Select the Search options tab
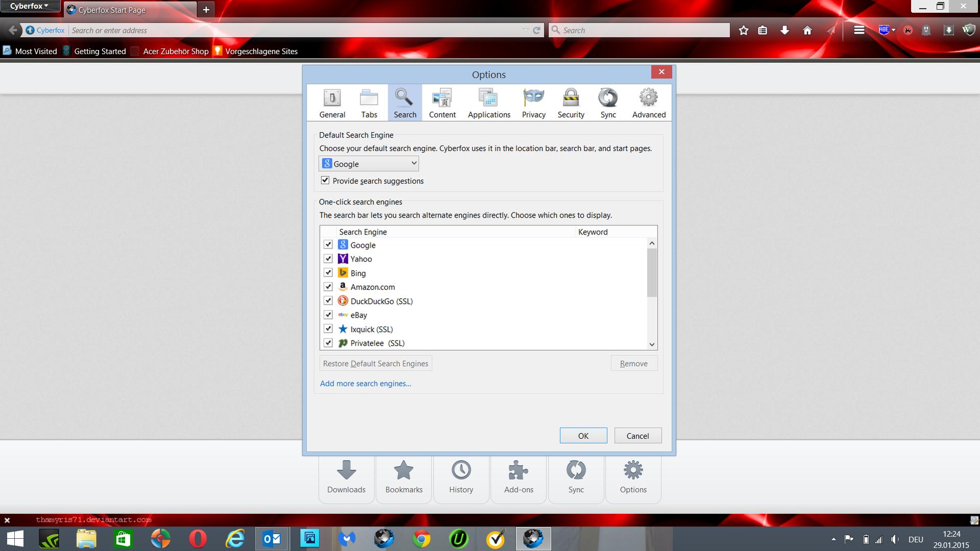Screen dimensions: 980x551 pyautogui.click(x=405, y=103)
